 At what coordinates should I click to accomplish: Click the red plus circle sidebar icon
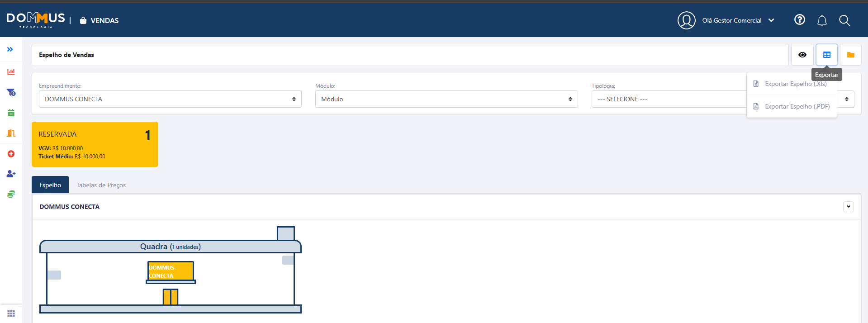(x=11, y=154)
